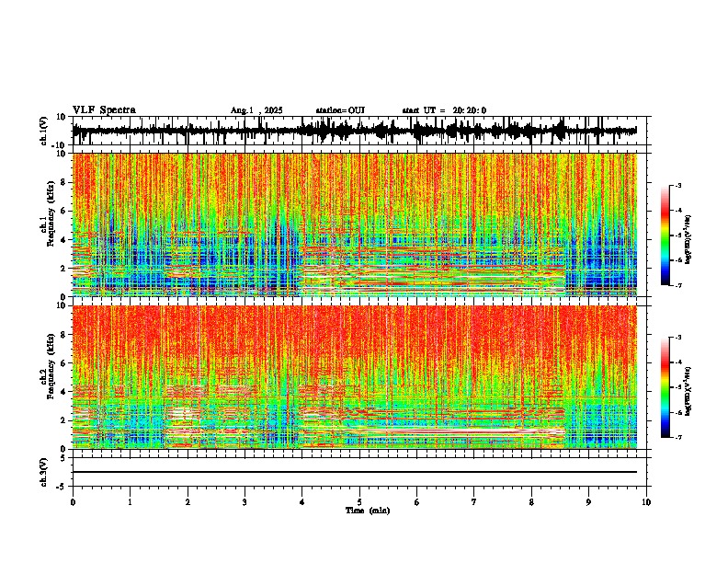This screenshot has width=728, height=563.
Task: Click inside the ch.2 spectrogram panel
Action: point(359,377)
